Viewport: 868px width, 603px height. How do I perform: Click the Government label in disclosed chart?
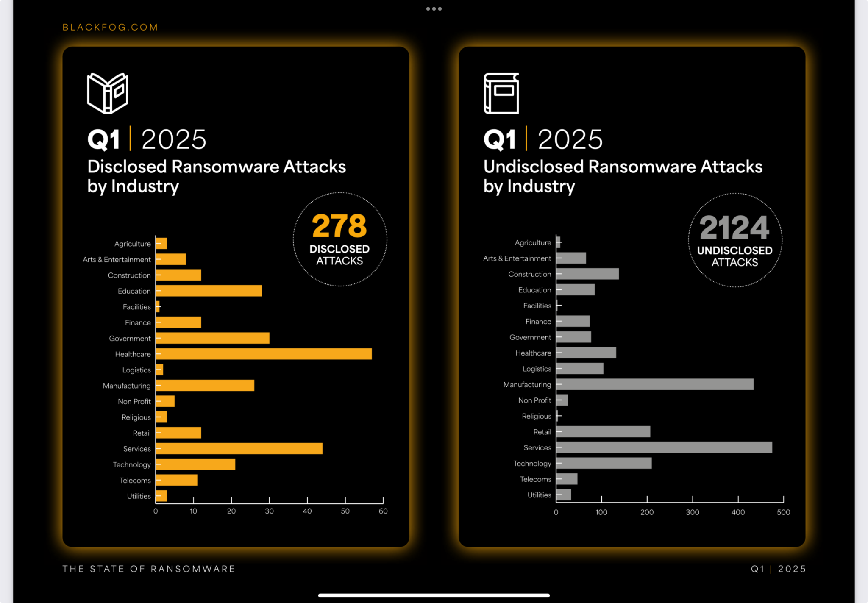pyautogui.click(x=130, y=338)
